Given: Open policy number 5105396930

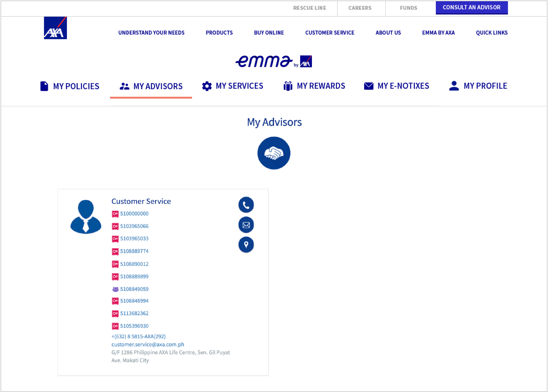Looking at the screenshot, I should pos(134,326).
